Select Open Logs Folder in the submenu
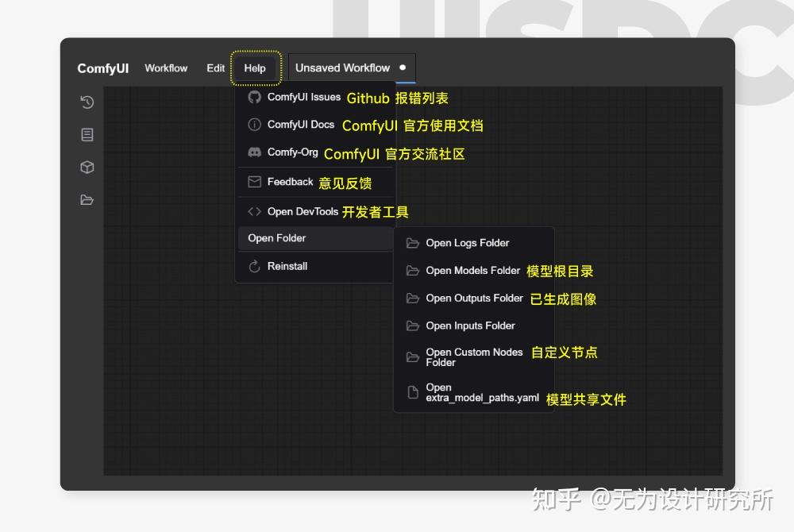 click(468, 243)
